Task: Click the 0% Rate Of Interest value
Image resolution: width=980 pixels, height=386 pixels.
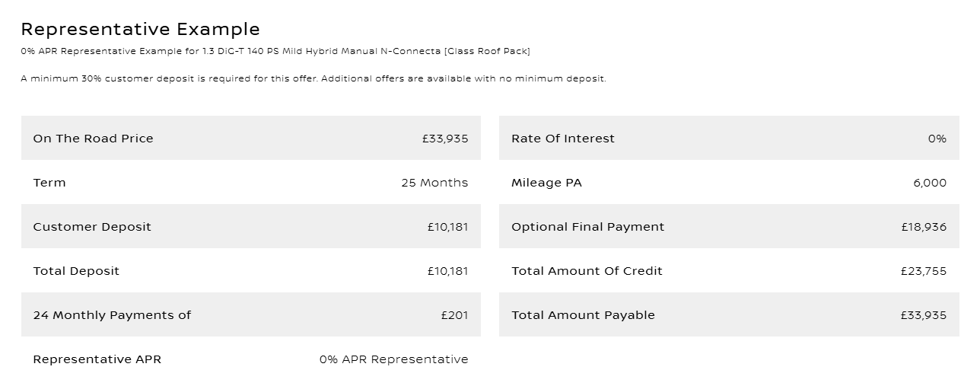Action: click(x=937, y=139)
